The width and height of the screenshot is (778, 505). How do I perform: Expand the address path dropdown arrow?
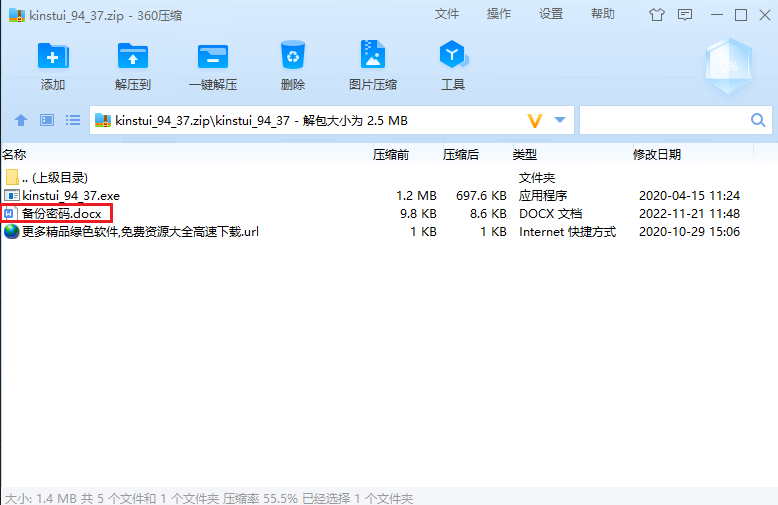[560, 121]
